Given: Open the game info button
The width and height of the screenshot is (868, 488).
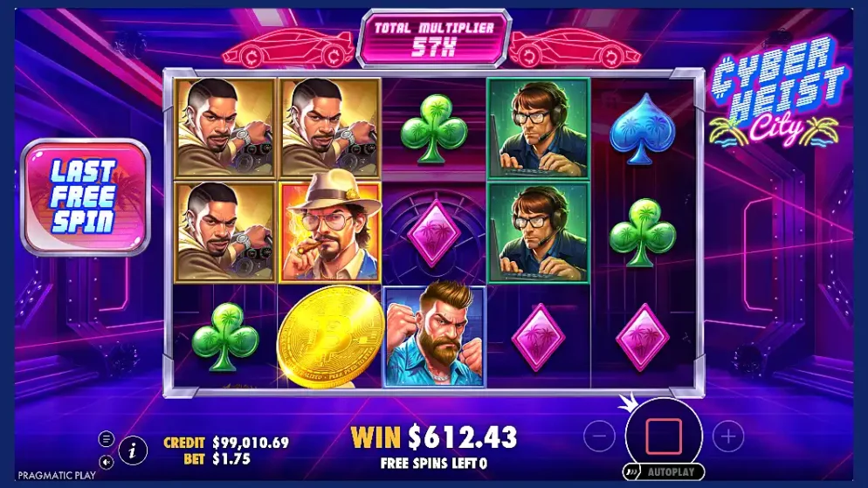Looking at the screenshot, I should (x=133, y=451).
